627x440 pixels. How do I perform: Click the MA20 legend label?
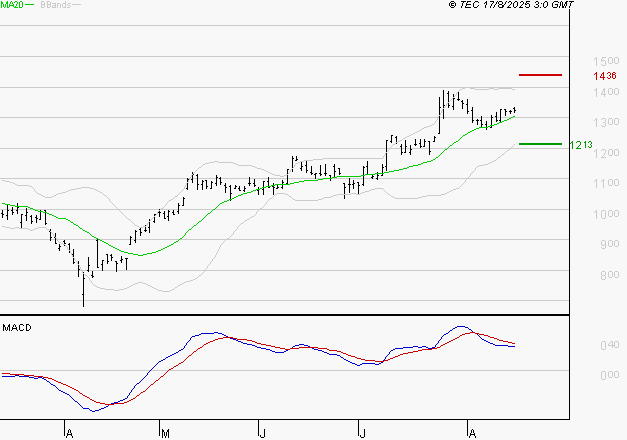(x=12, y=5)
